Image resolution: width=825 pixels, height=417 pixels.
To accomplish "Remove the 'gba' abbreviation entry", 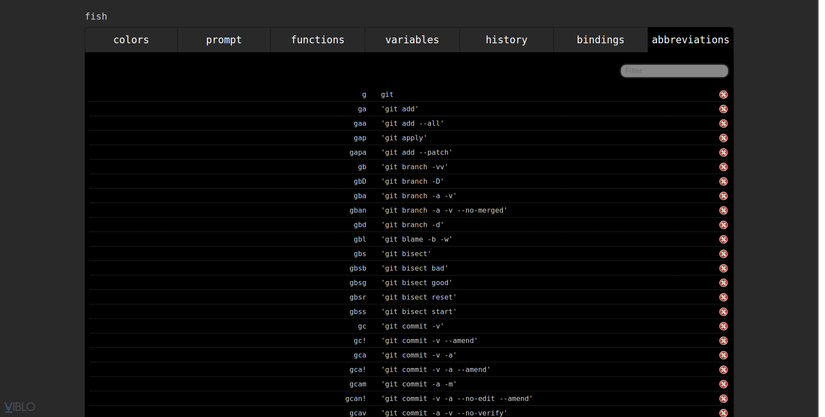I will point(723,196).
